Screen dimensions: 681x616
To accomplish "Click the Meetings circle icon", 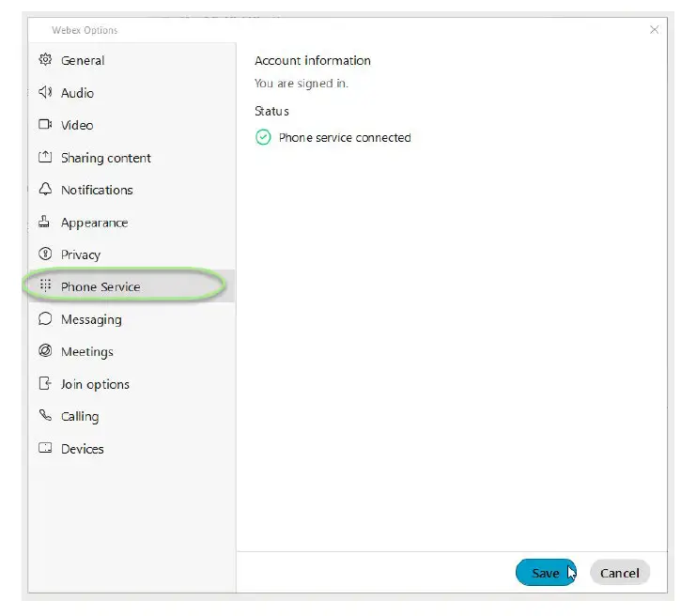I will 45,351.
